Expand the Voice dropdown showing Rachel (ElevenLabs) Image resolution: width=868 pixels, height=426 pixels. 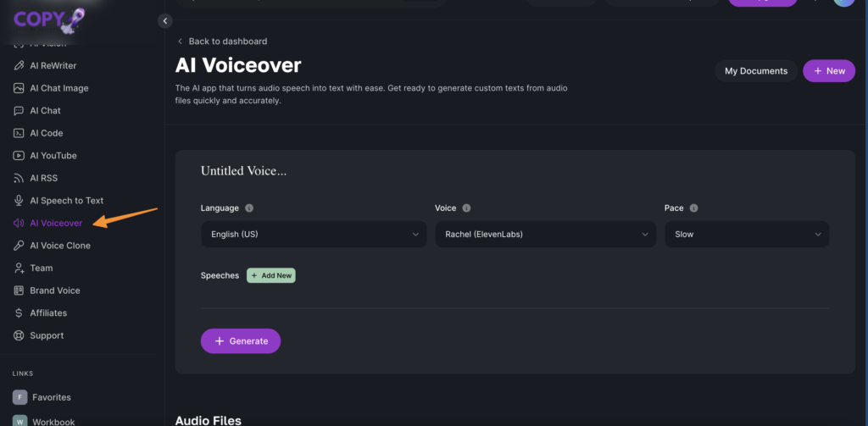[x=545, y=234]
